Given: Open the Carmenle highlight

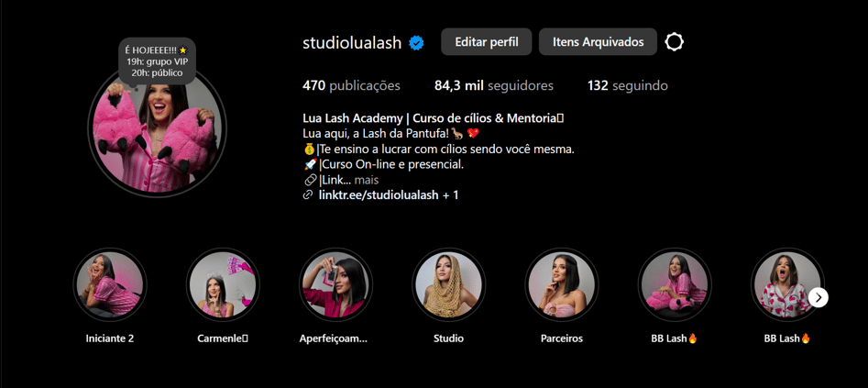Looking at the screenshot, I should [223, 283].
